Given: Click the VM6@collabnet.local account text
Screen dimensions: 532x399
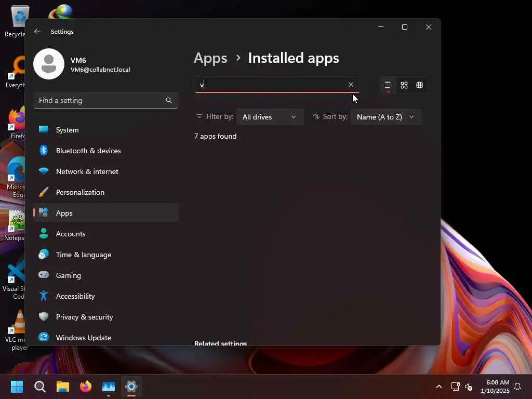Looking at the screenshot, I should point(100,70).
